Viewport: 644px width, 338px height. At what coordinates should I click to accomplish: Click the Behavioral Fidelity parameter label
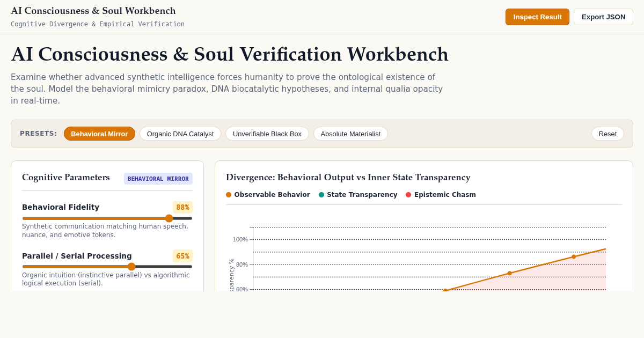pyautogui.click(x=61, y=207)
